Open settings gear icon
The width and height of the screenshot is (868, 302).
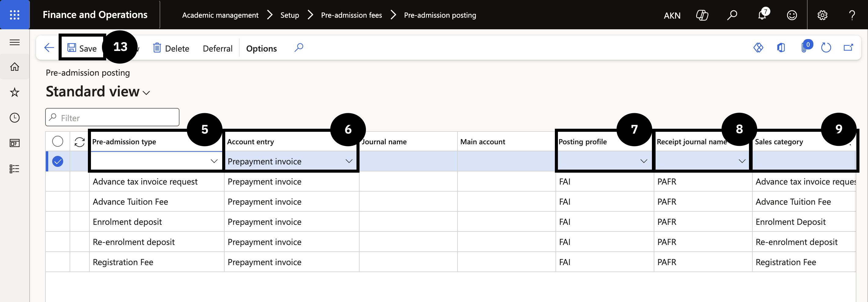pyautogui.click(x=823, y=15)
